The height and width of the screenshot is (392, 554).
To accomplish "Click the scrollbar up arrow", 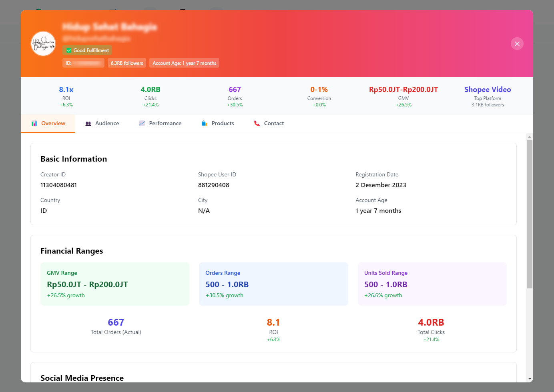I will point(530,137).
